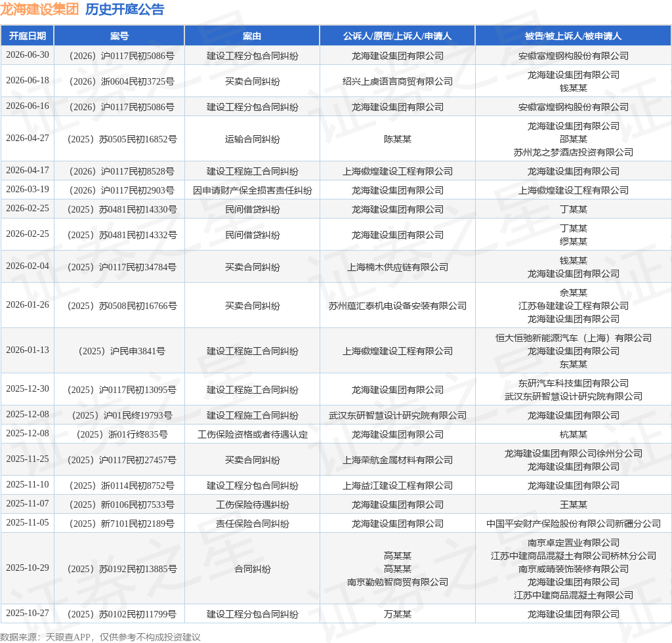Click the 龙海建设集团 title text
This screenshot has width=672, height=643.
(39, 9)
